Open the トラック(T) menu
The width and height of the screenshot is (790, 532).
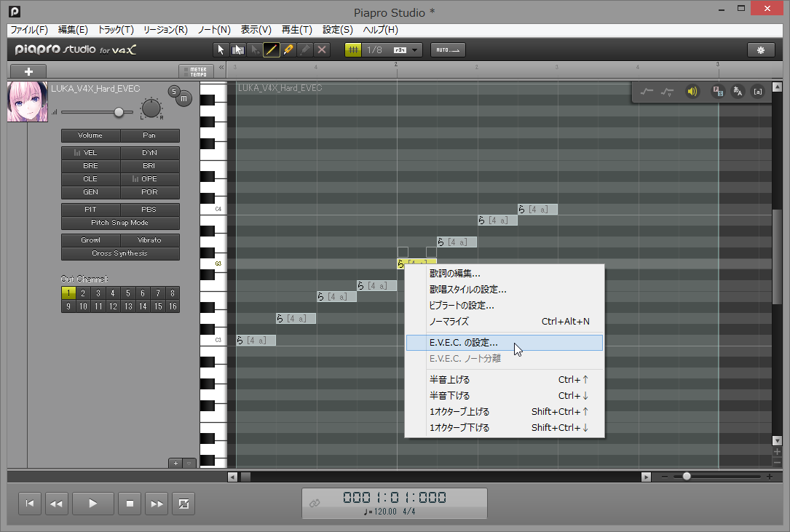[x=116, y=30]
